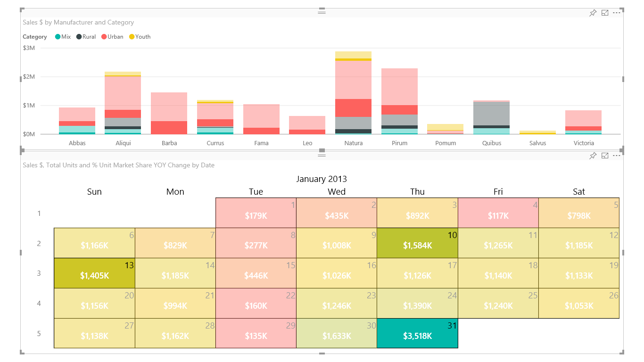Click the Victoria axis label
Viewport: 644px width, 362px height.
click(584, 143)
